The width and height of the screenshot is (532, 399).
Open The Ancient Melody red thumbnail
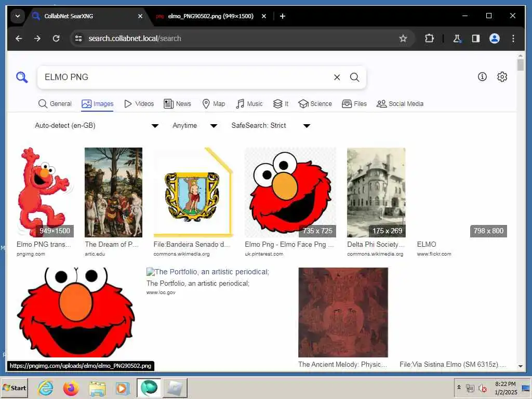(343, 312)
